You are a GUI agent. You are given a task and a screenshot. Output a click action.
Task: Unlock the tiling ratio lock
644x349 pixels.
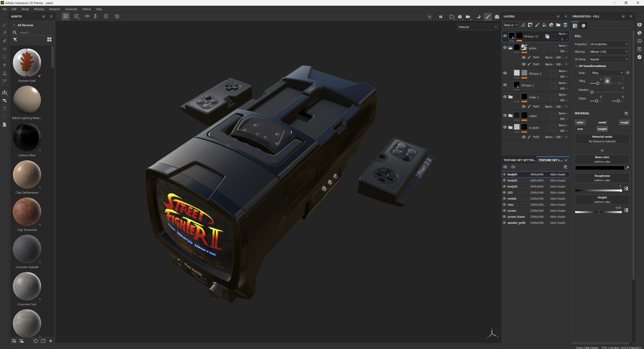point(607,81)
